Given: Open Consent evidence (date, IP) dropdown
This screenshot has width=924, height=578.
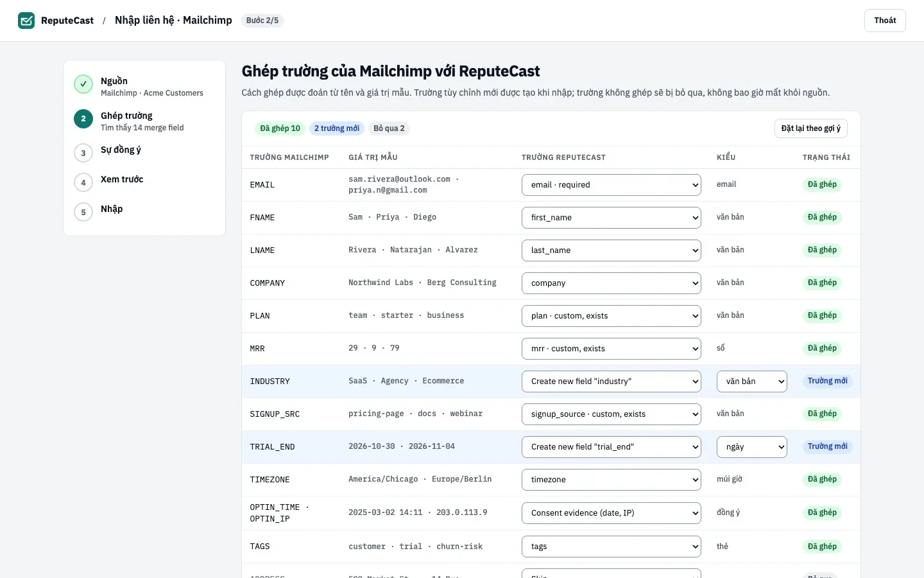Looking at the screenshot, I should tap(612, 513).
